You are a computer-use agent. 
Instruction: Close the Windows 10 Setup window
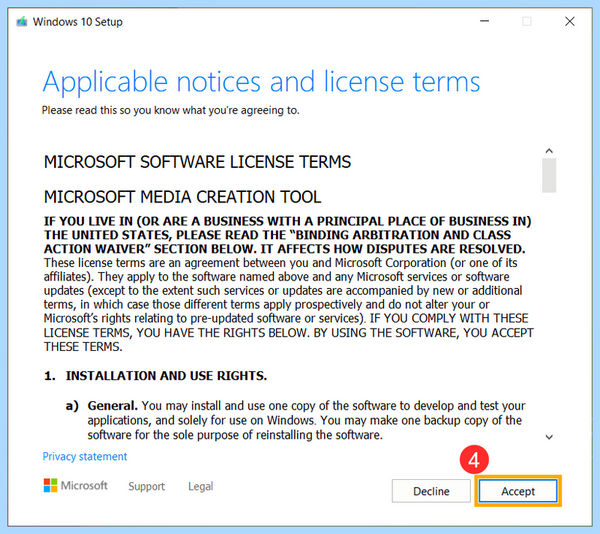coord(570,21)
